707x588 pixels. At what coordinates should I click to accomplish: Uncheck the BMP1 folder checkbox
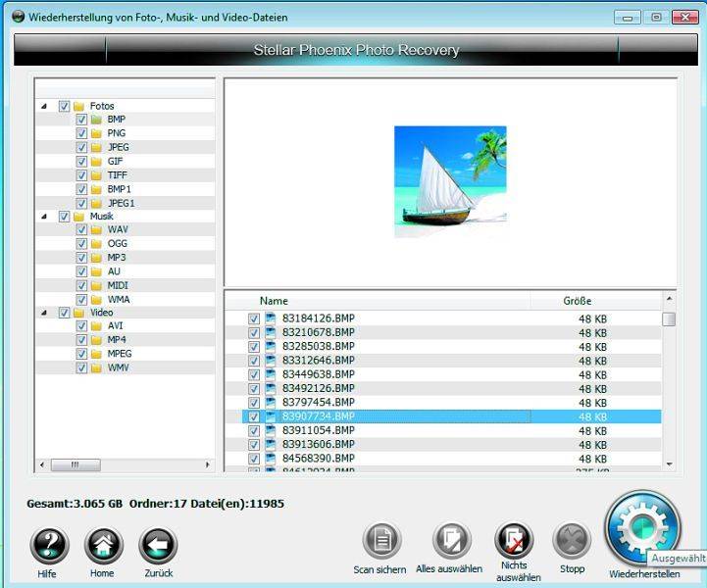tap(81, 189)
